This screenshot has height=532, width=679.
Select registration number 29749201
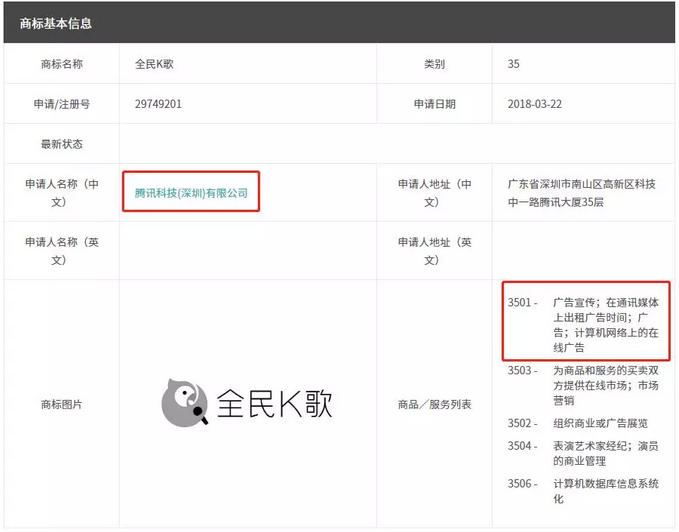158,104
